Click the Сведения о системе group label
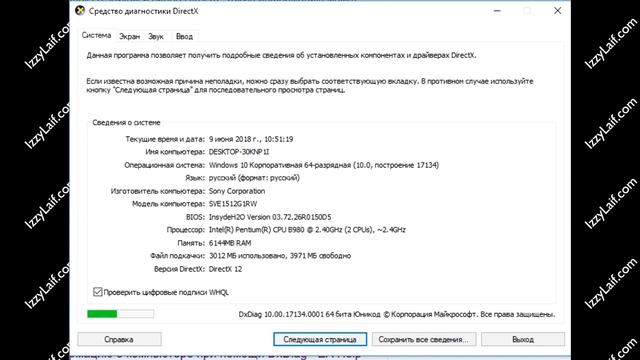 126,122
